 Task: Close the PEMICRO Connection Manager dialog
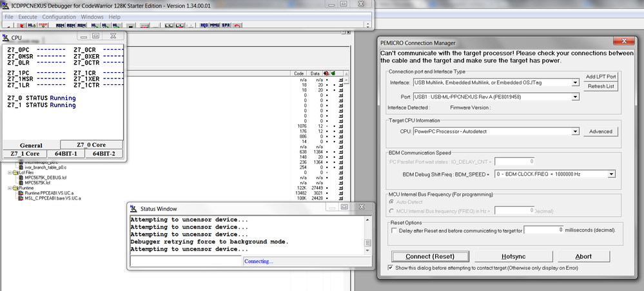pyautogui.click(x=624, y=41)
